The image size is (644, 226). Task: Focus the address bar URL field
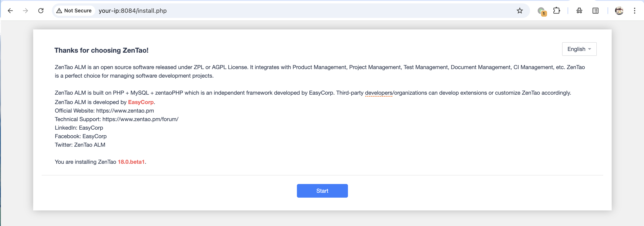300,11
